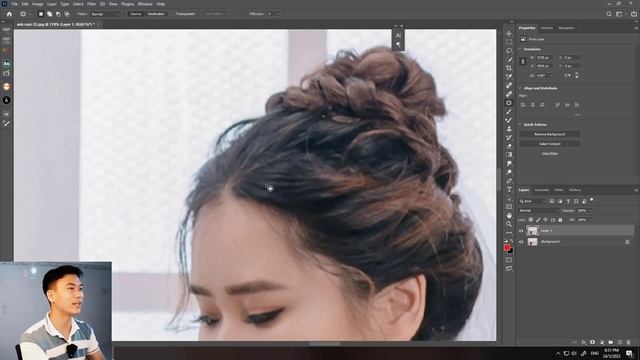Image resolution: width=640 pixels, height=360 pixels.
Task: Select the Move tool
Action: pyautogui.click(x=509, y=33)
